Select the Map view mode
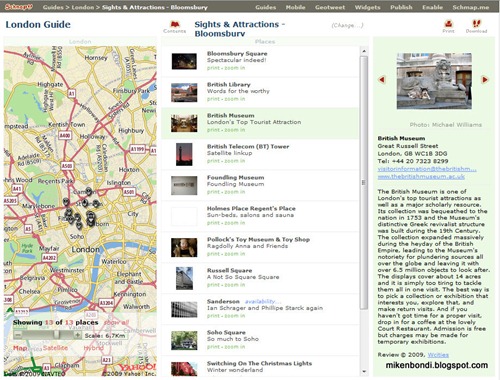500x380 pixels. (x=20, y=348)
